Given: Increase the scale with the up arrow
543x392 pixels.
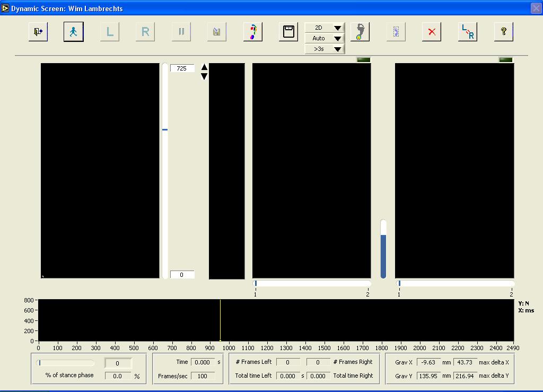Looking at the screenshot, I should coord(204,67).
